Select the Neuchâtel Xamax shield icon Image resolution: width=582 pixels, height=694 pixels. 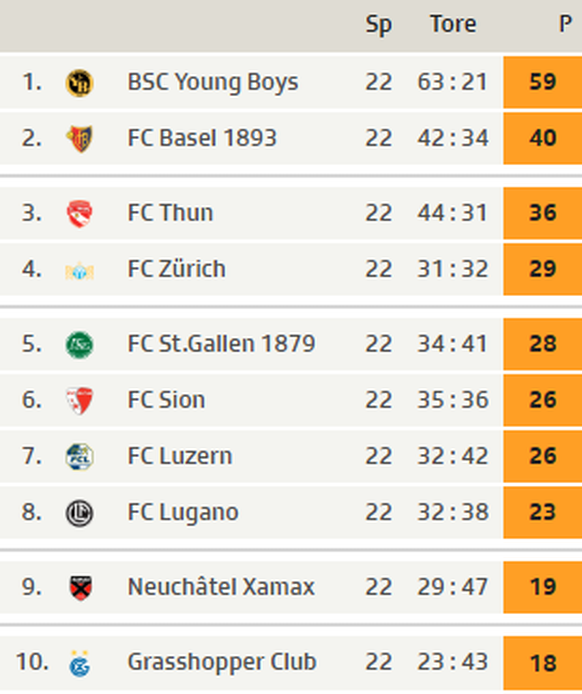(80, 588)
